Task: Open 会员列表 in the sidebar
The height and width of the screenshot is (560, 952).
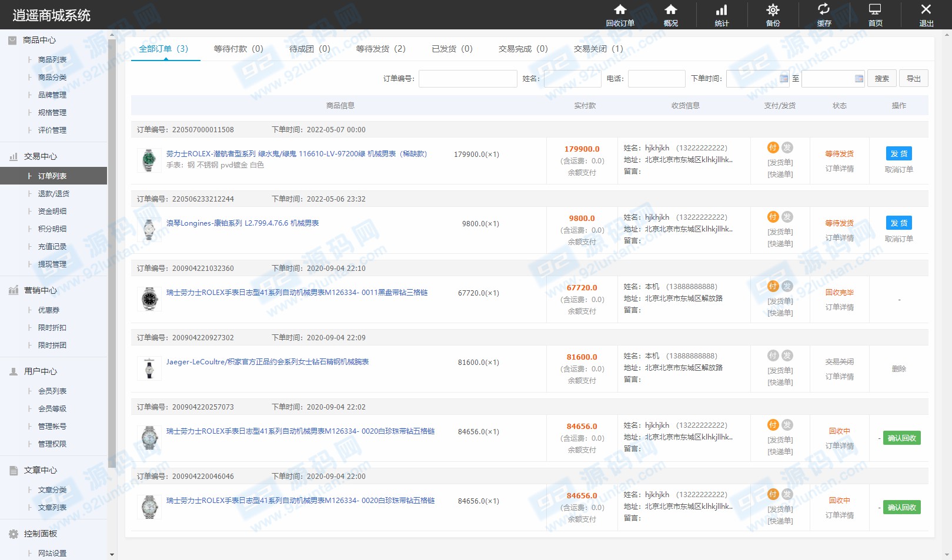Action: 52,391
